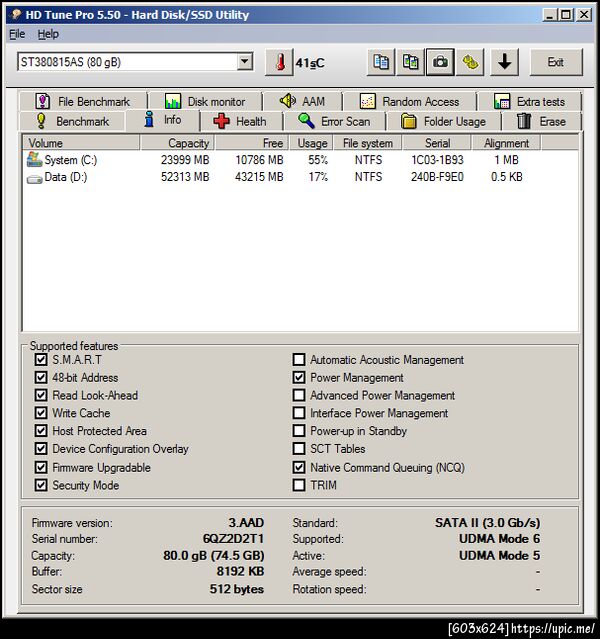Sort by the Capacity column header
This screenshot has width=600, height=639.
tap(177, 143)
